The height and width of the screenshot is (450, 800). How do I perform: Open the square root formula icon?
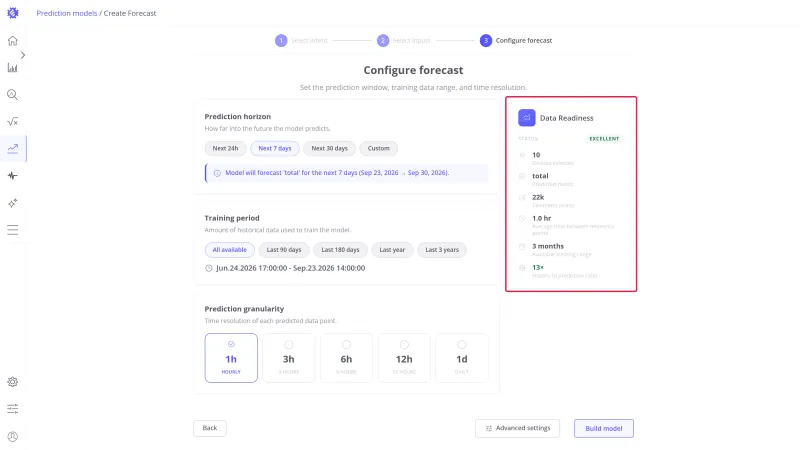click(13, 121)
